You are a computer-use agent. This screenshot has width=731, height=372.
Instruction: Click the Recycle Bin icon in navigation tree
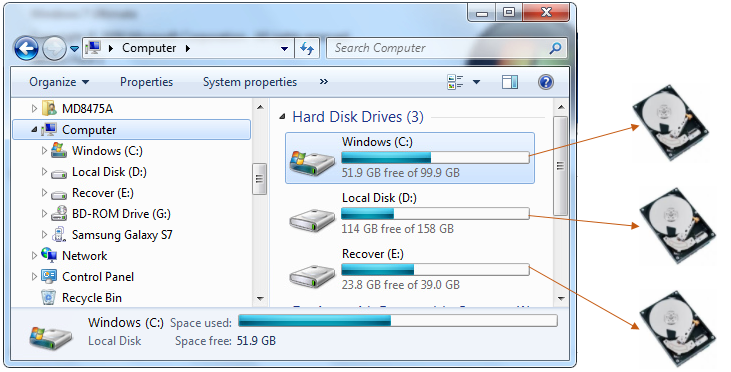[48, 297]
